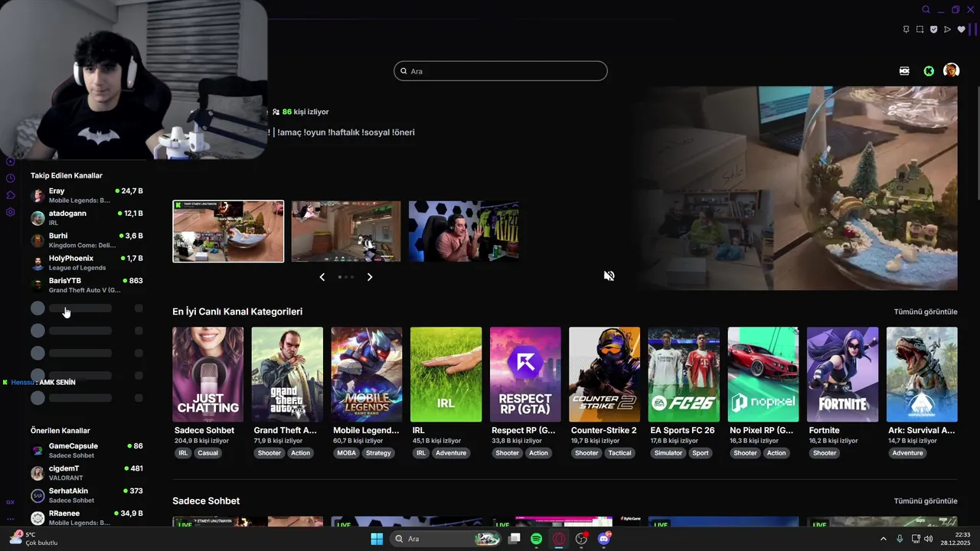This screenshot has width=980, height=551.
Task: Open Ark: Survival category card
Action: pos(922,374)
